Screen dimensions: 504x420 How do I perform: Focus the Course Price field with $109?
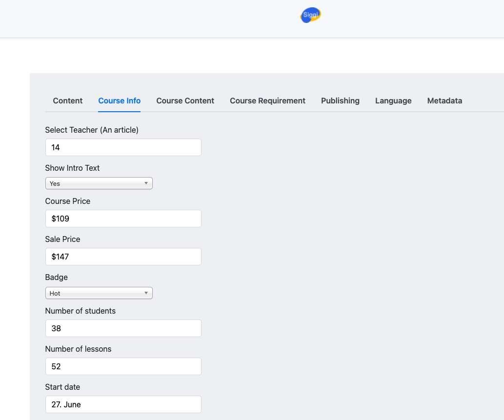click(x=123, y=219)
